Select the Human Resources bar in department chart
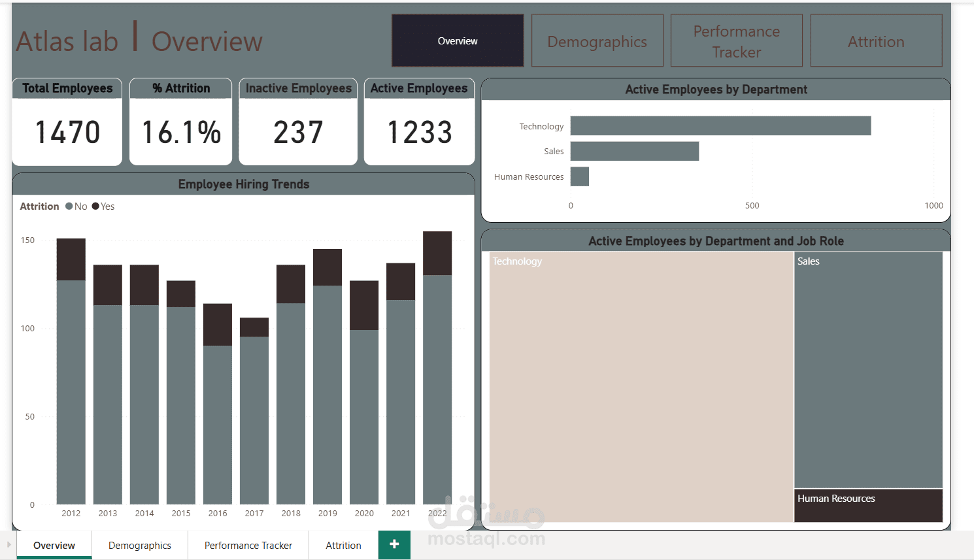The height and width of the screenshot is (560, 974). click(x=579, y=176)
